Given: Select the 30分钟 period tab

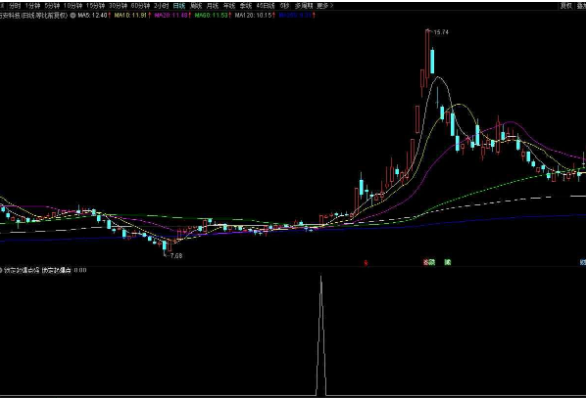Looking at the screenshot, I should pyautogui.click(x=118, y=6).
